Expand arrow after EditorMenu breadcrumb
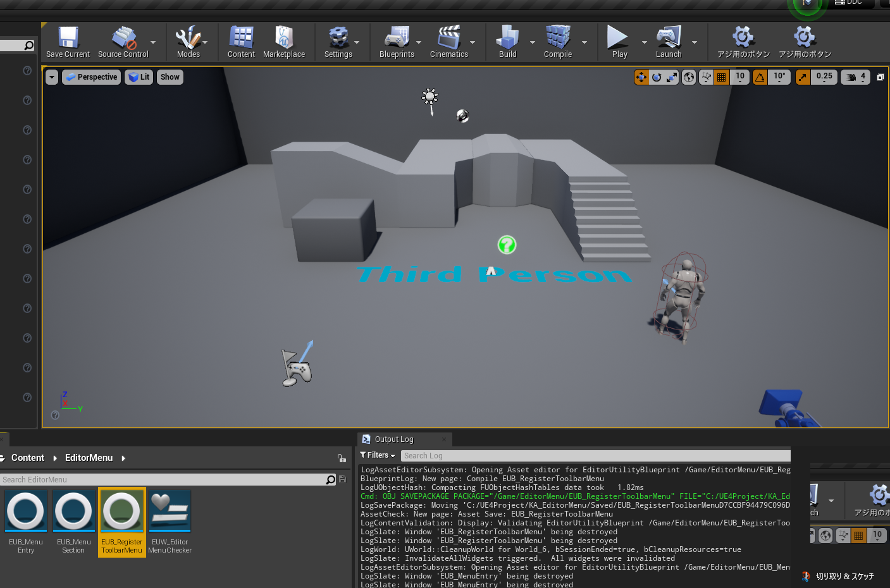 [123, 458]
